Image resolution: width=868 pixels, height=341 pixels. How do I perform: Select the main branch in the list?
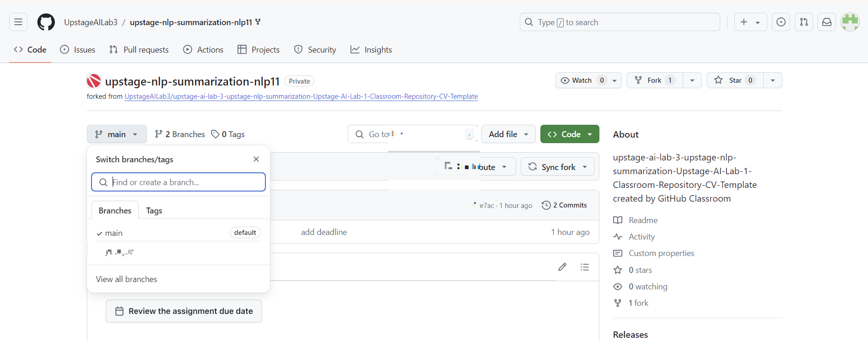178,233
